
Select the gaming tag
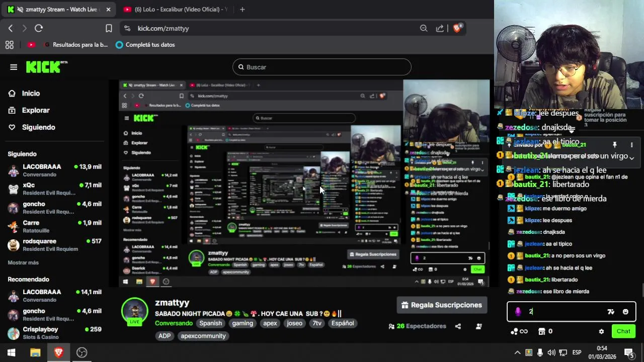pos(243,323)
